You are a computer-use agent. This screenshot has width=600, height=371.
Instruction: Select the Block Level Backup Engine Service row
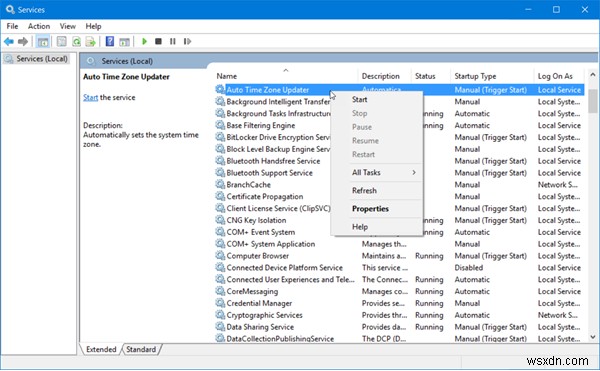tap(399, 149)
